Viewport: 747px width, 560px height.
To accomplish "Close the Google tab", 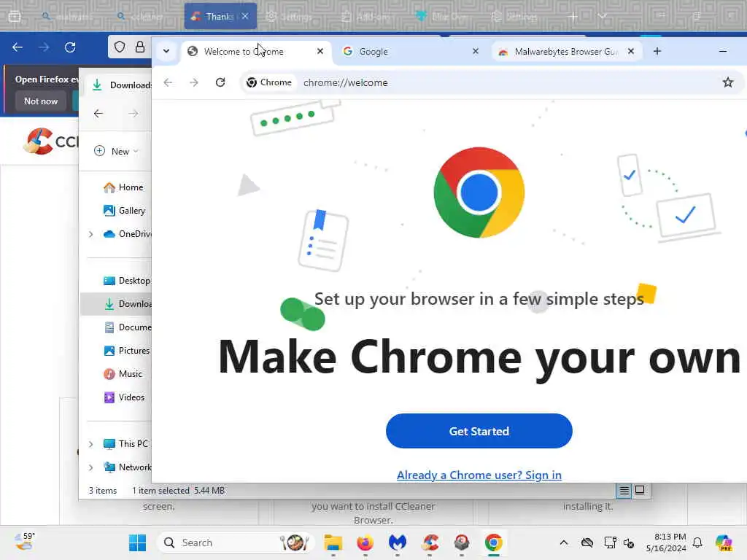I will pyautogui.click(x=475, y=51).
